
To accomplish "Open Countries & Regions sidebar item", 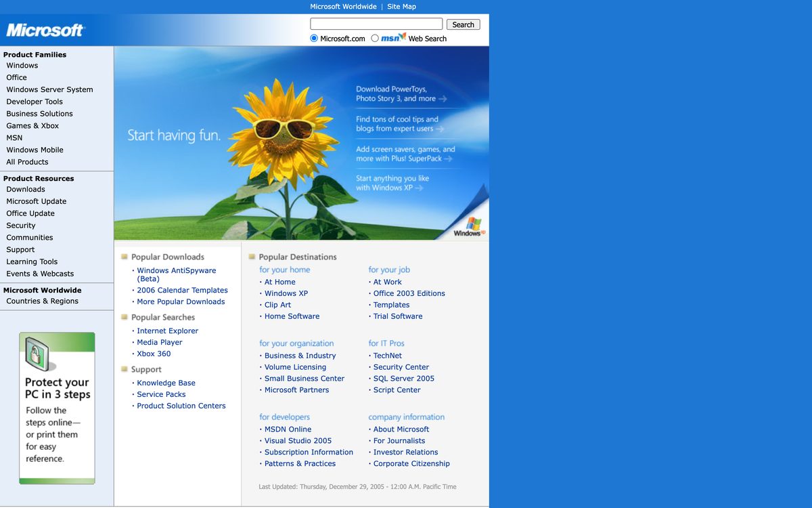I will (x=43, y=301).
